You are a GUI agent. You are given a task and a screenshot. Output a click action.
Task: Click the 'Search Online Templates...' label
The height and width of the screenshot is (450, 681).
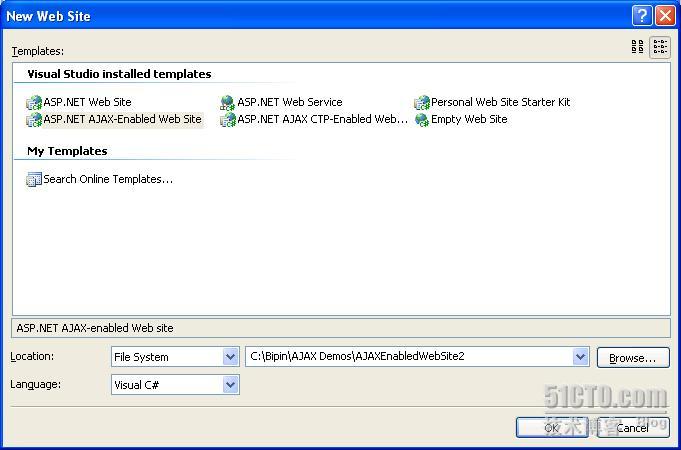(x=108, y=179)
